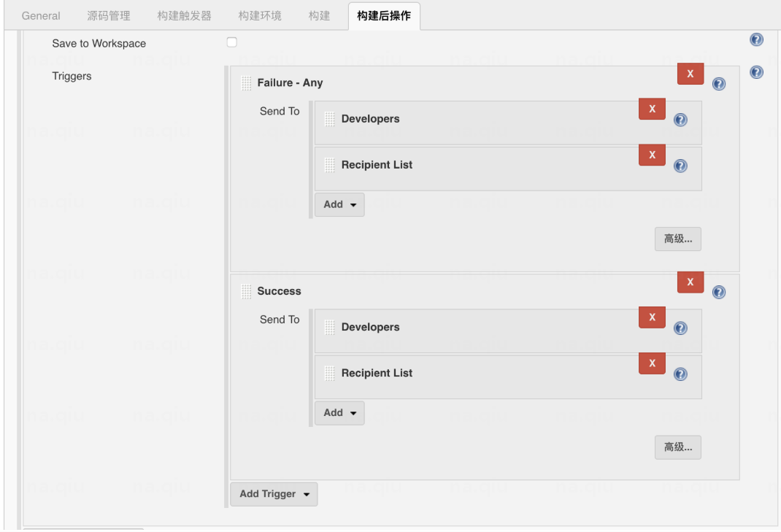Select the 构建后操作 tab
This screenshot has width=781, height=532.
coord(384,16)
